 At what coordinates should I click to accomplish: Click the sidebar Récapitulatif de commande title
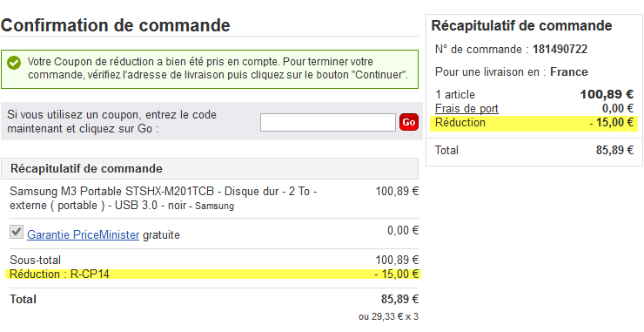click(521, 25)
